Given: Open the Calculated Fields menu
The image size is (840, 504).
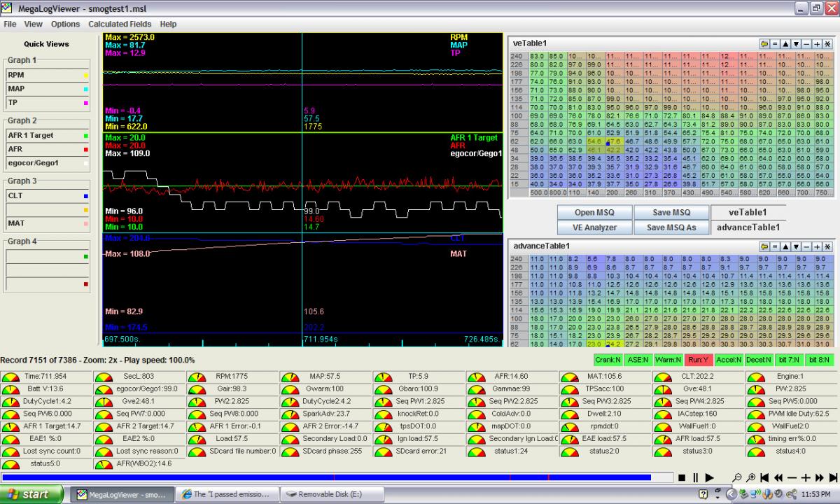Looking at the screenshot, I should pyautogui.click(x=120, y=24).
